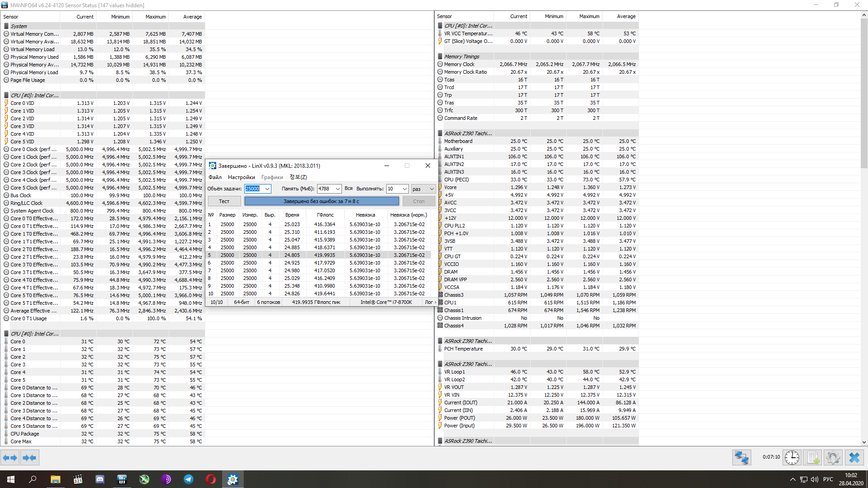Screen dimensions: 868x488
Task: Click the Intel Core i7-8700K status text
Action: point(386,302)
